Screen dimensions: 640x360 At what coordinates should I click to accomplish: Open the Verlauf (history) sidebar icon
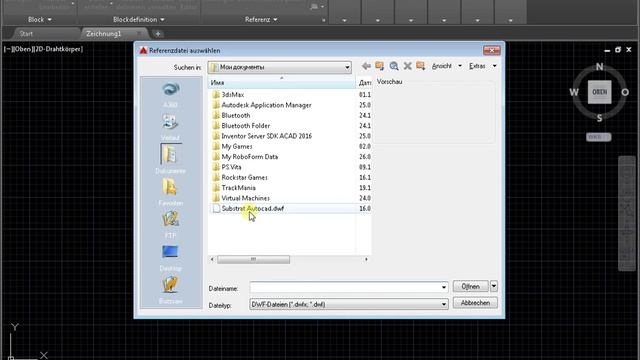[170, 127]
